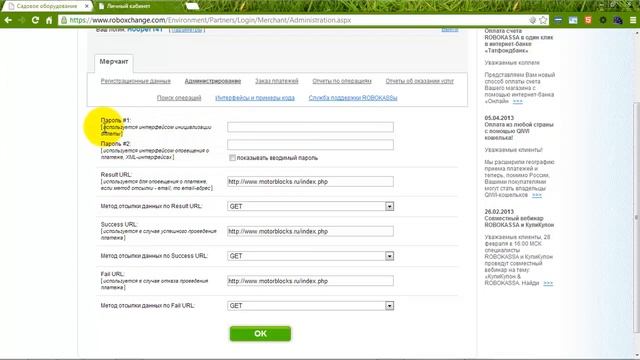Click the padlock icon in address bar
Image resolution: width=640 pixels, height=360 pixels.
point(64,20)
